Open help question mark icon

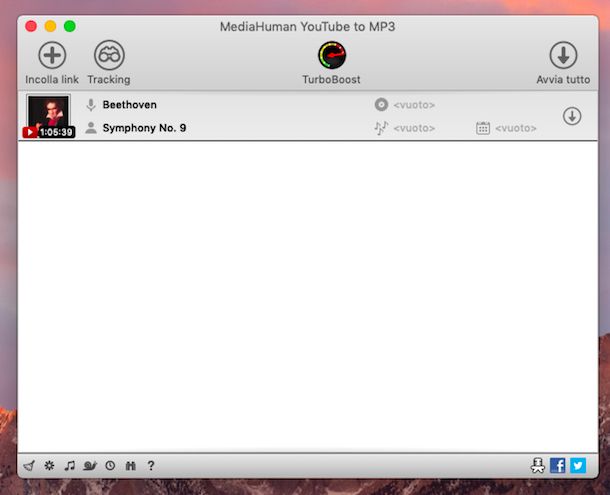[x=151, y=465]
